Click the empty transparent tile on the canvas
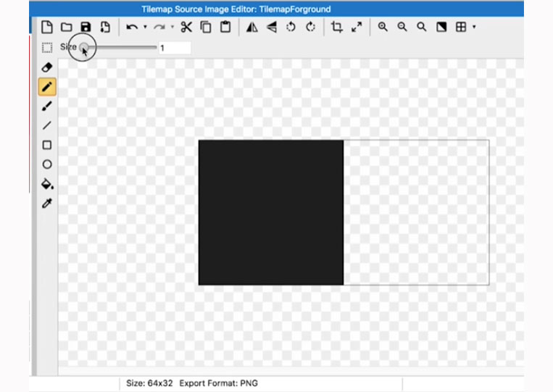The width and height of the screenshot is (553, 392). coord(416,212)
